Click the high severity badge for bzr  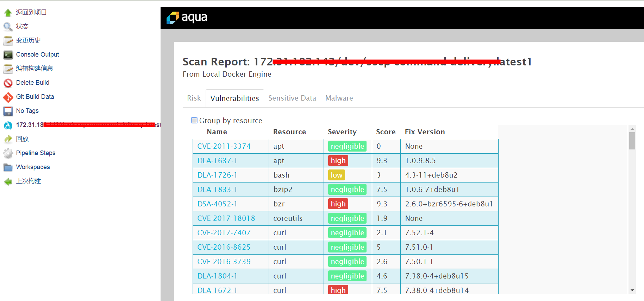tap(338, 204)
